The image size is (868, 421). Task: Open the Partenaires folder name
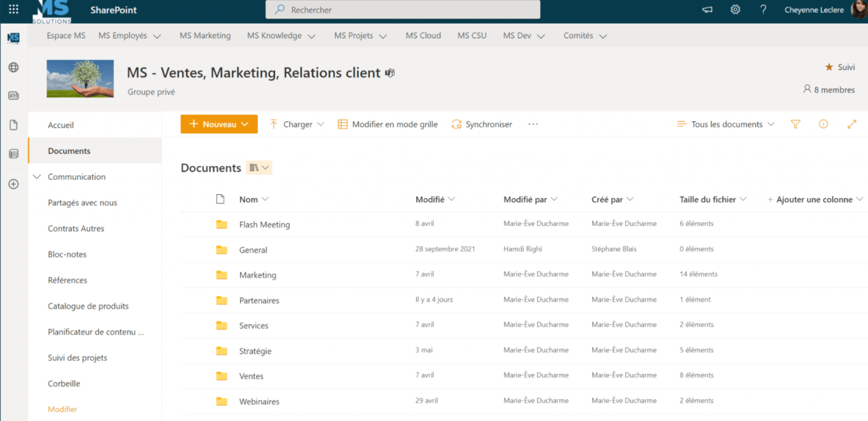[x=259, y=300]
